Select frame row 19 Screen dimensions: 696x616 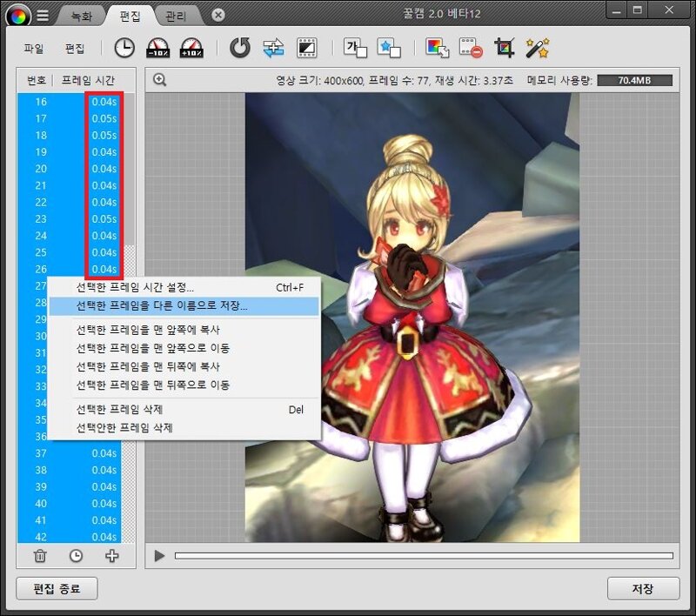click(x=70, y=152)
